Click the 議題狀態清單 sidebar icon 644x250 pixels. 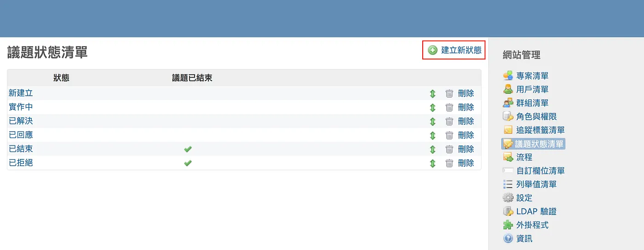[508, 144]
